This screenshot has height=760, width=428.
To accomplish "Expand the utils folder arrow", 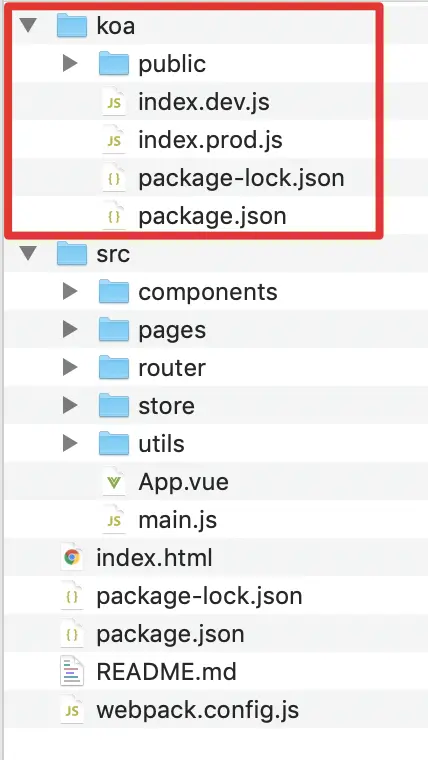I will (70, 443).
